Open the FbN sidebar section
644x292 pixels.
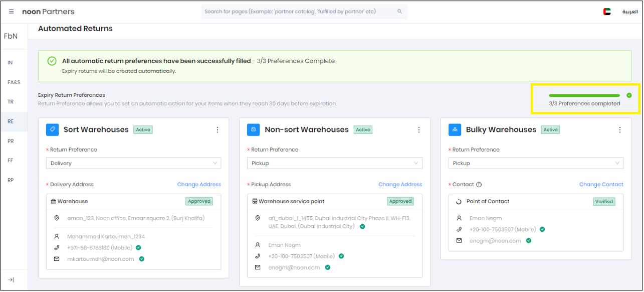[11, 36]
